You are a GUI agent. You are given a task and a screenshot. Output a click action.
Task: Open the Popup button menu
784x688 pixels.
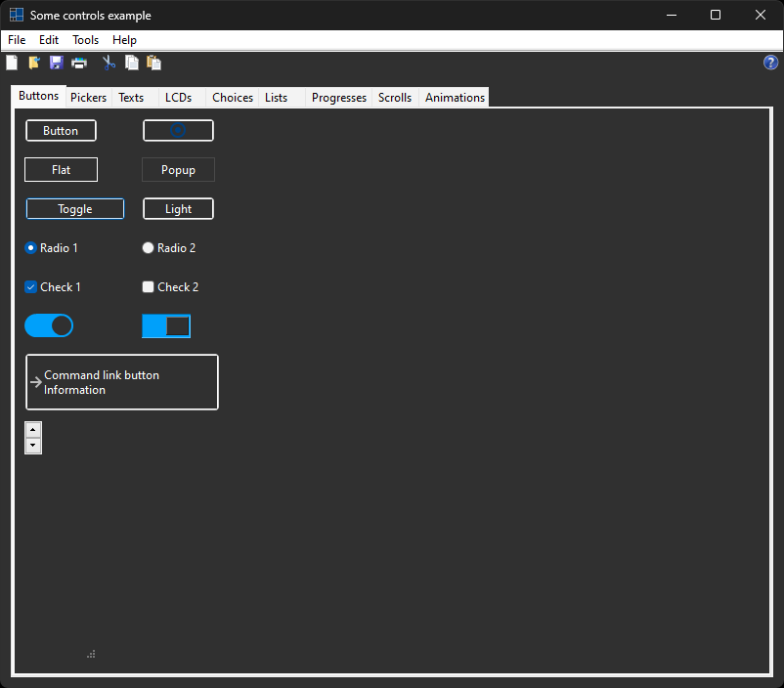[178, 170]
